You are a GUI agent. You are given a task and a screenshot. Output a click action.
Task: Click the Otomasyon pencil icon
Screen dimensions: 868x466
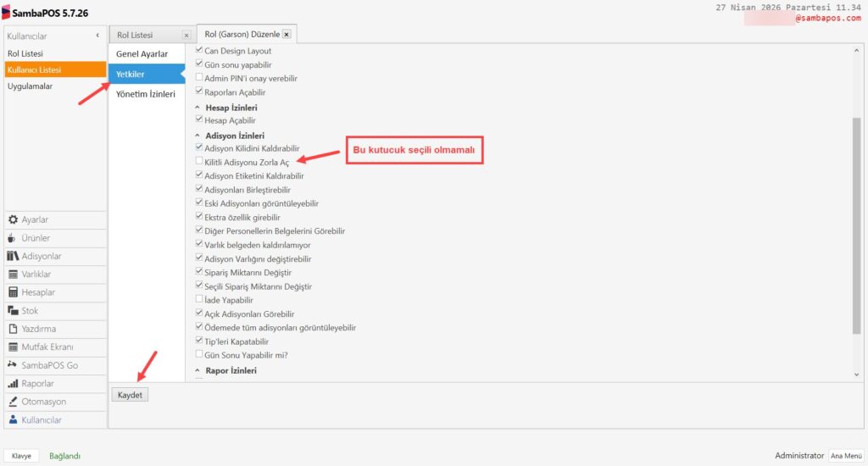13,402
